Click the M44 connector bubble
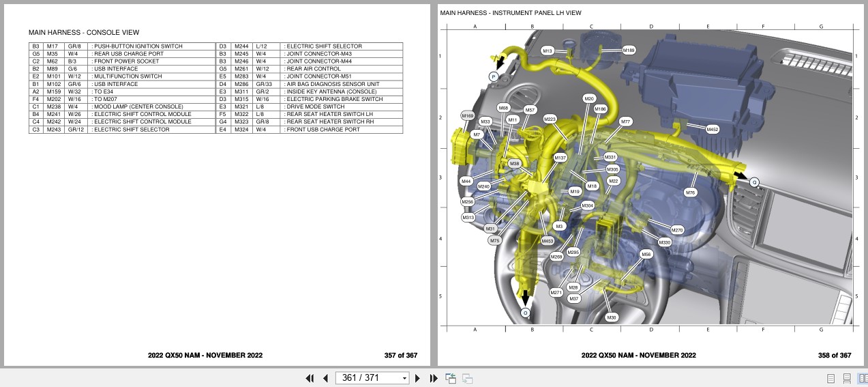Viewport: 868px width, 387px height. [x=466, y=182]
